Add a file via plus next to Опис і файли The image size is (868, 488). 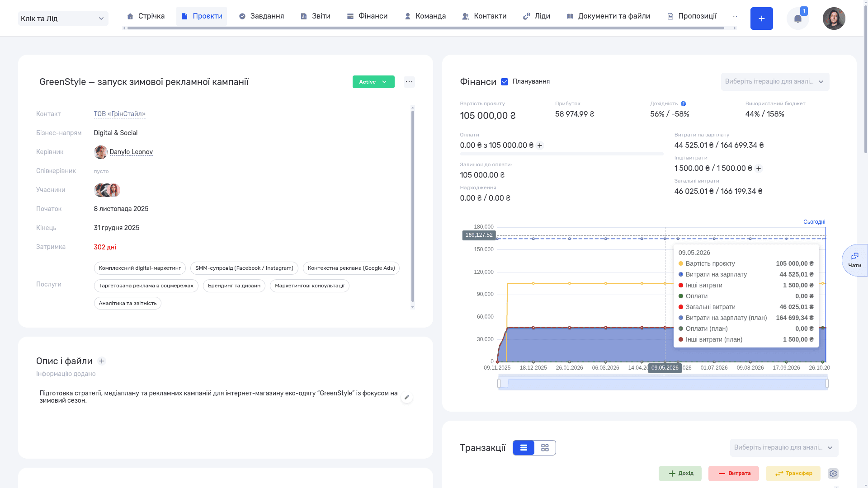coord(102,361)
